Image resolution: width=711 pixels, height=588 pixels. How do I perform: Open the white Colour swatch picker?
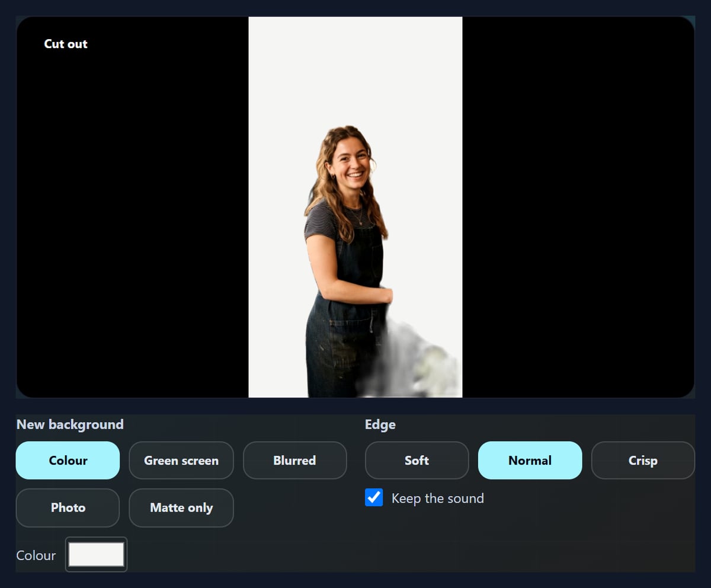[x=96, y=555]
